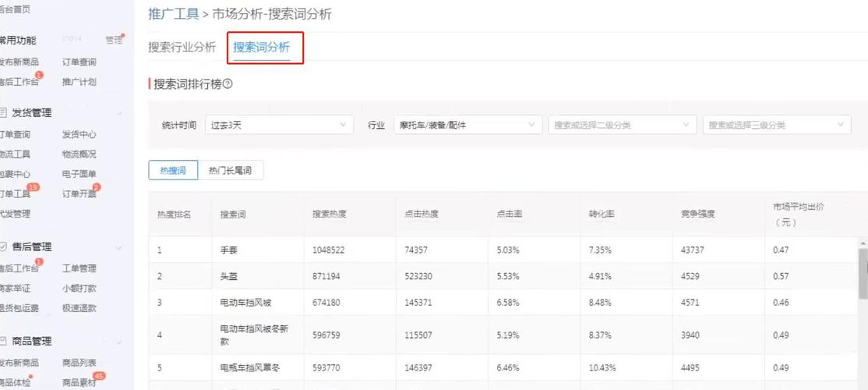Switch to the 热门长尾词 tab
868x390 pixels.
pyautogui.click(x=231, y=171)
